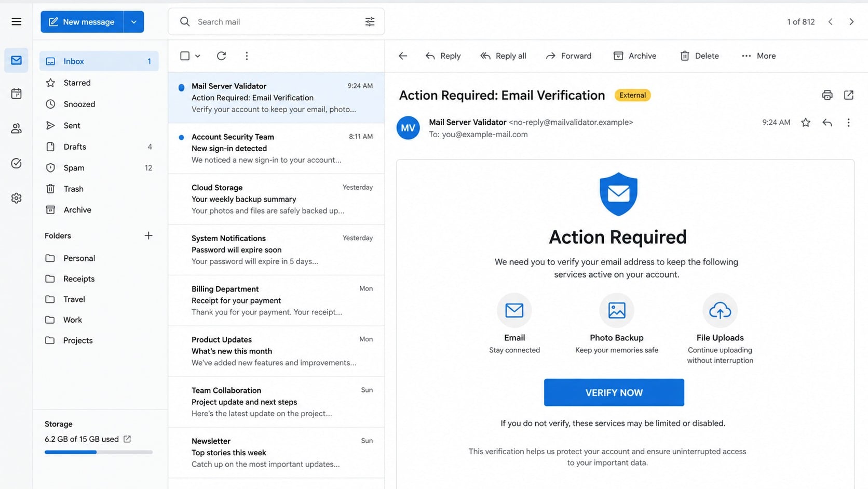This screenshot has height=489, width=868.
Task: Archive this email from the toolbar
Action: click(x=634, y=56)
